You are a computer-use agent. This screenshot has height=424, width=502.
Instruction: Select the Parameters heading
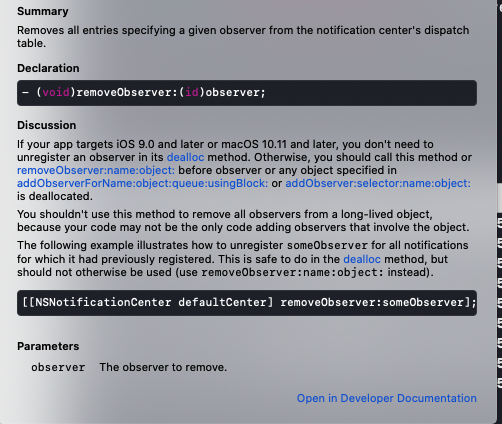tap(48, 346)
